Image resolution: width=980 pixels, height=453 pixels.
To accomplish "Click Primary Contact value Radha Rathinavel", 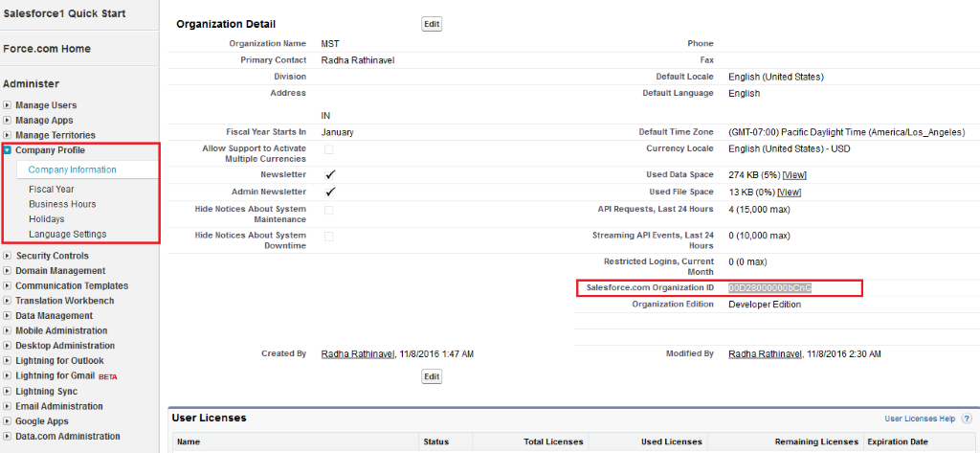I will (358, 60).
